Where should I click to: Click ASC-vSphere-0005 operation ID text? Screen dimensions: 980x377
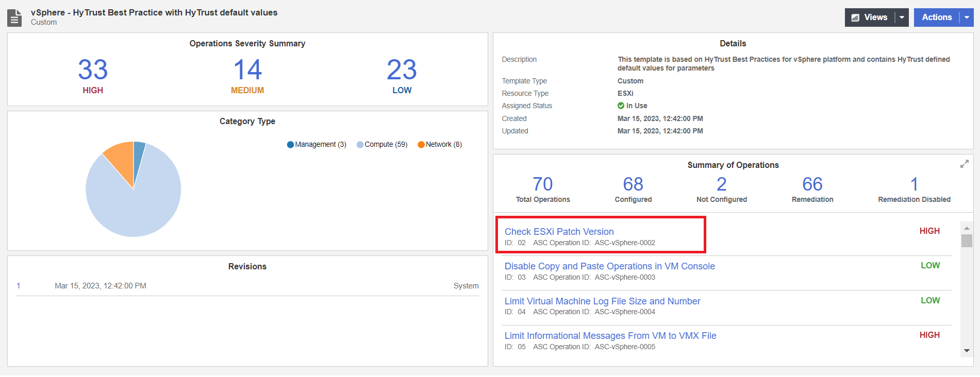pos(625,347)
